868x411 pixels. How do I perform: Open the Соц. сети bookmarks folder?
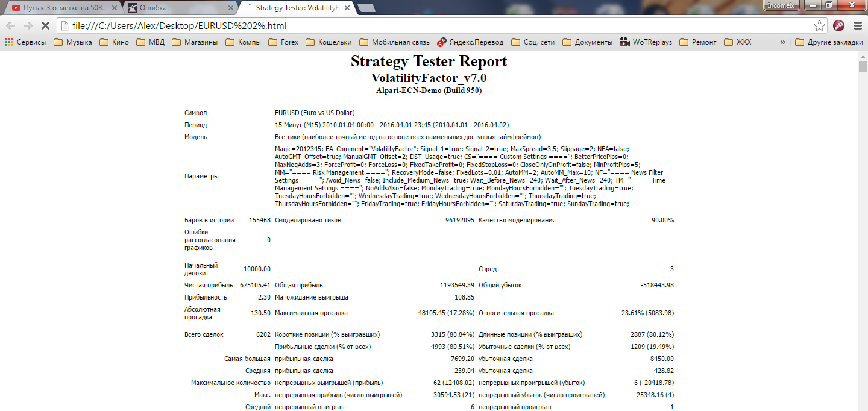(x=533, y=42)
